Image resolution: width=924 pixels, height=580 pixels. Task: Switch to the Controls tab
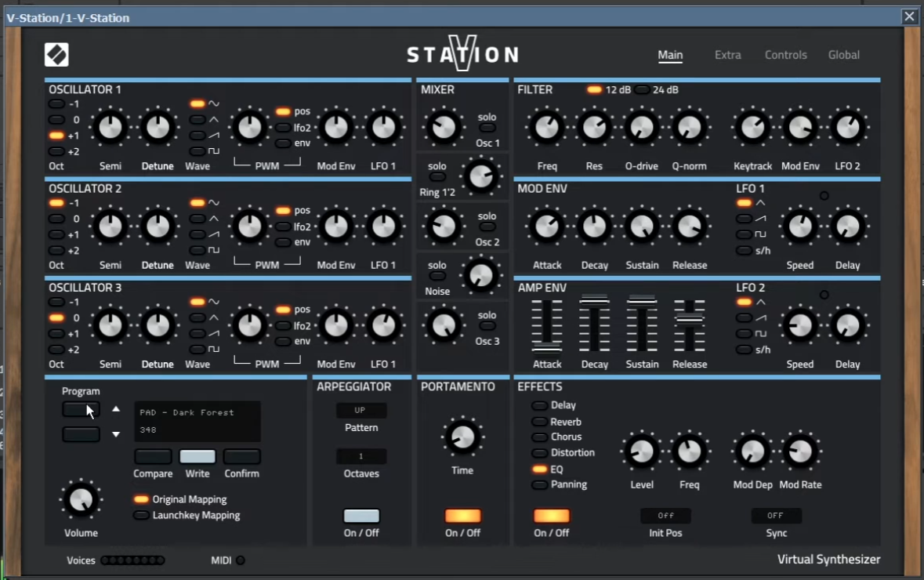pyautogui.click(x=785, y=55)
